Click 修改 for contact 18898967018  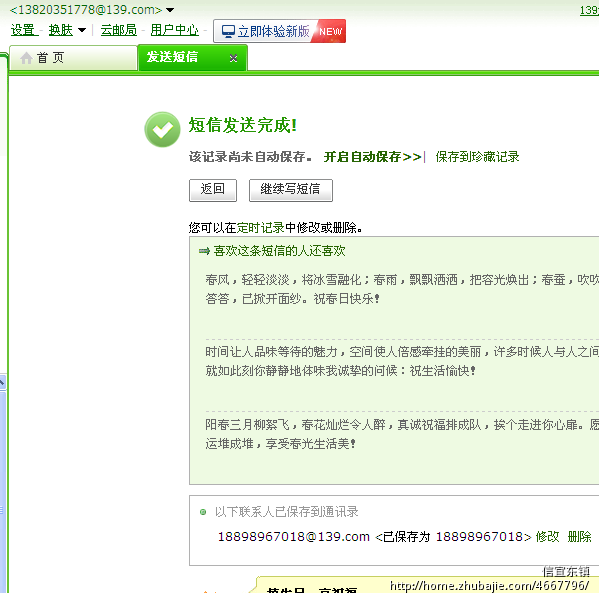click(547, 537)
